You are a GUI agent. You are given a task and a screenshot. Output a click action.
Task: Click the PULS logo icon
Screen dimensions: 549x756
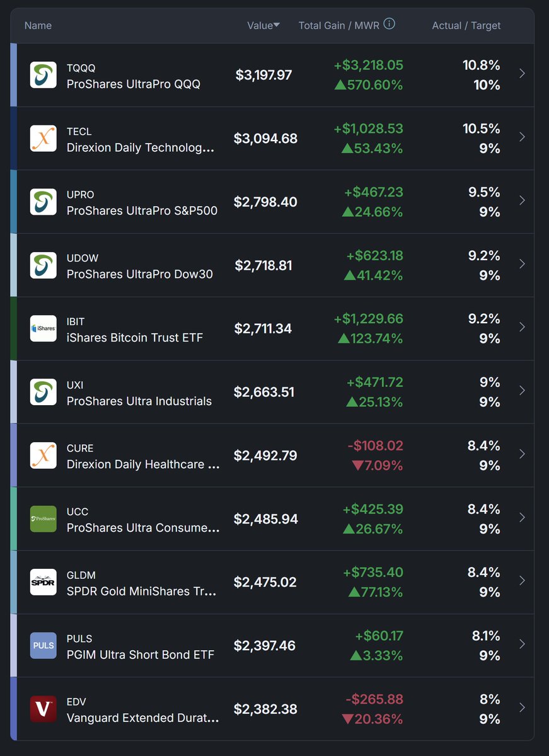43,646
